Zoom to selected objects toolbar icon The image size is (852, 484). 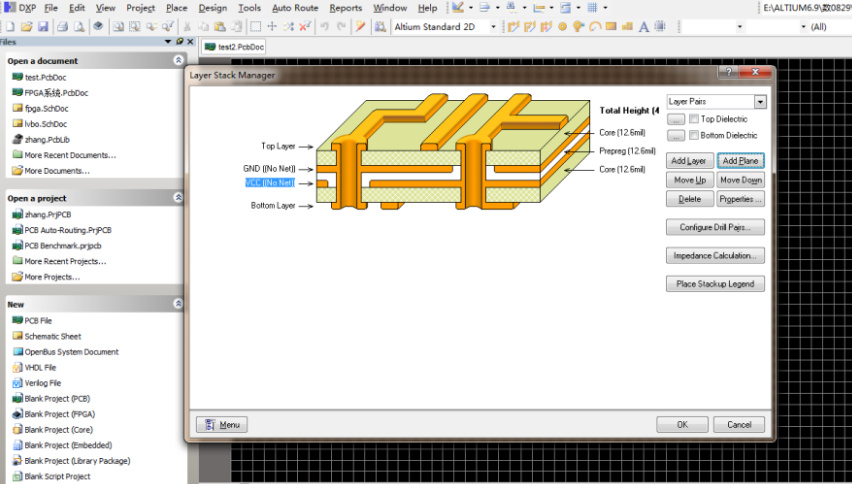(152, 27)
